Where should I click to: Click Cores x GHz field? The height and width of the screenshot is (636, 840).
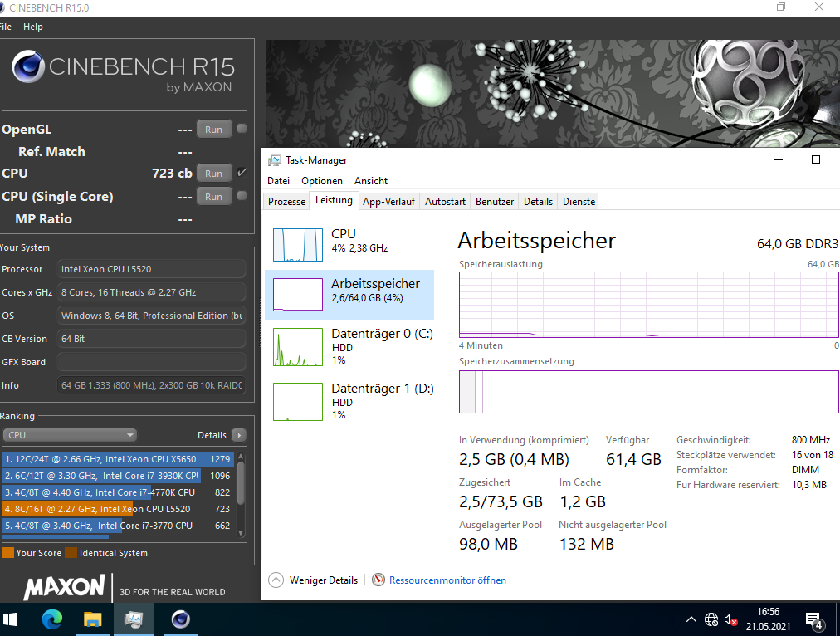pos(151,292)
